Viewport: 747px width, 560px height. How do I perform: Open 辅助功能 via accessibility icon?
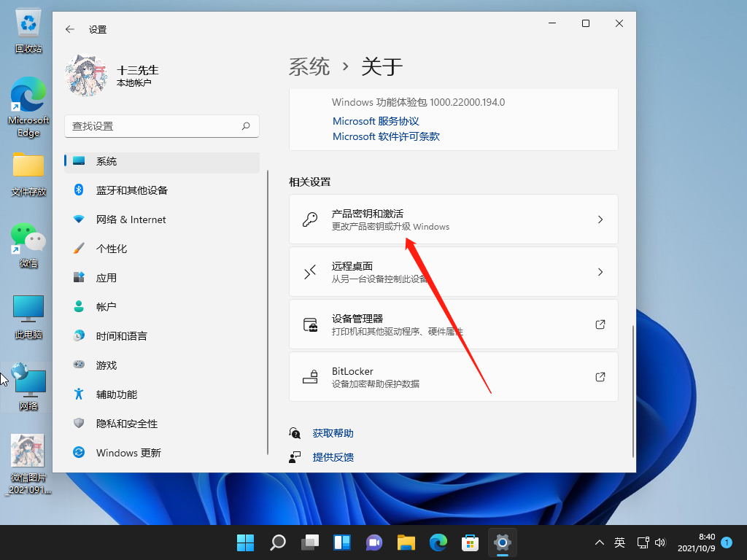pyautogui.click(x=80, y=394)
